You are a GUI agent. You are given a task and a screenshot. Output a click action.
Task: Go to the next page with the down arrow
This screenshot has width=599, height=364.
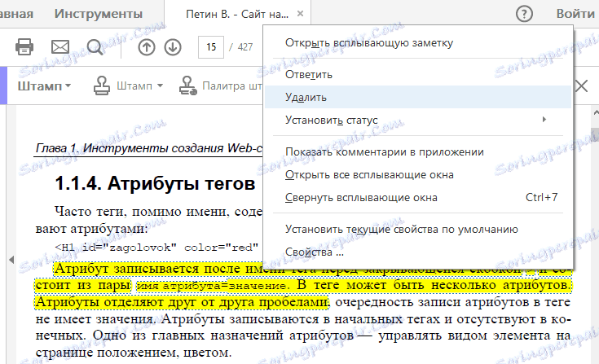point(173,47)
